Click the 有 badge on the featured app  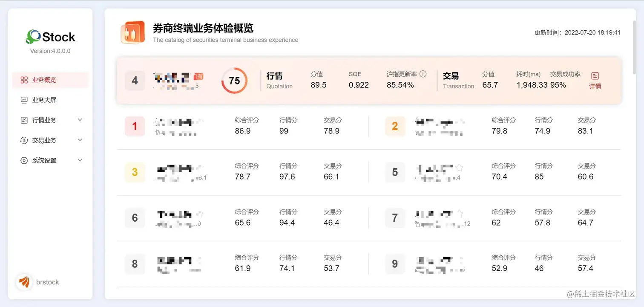[198, 75]
